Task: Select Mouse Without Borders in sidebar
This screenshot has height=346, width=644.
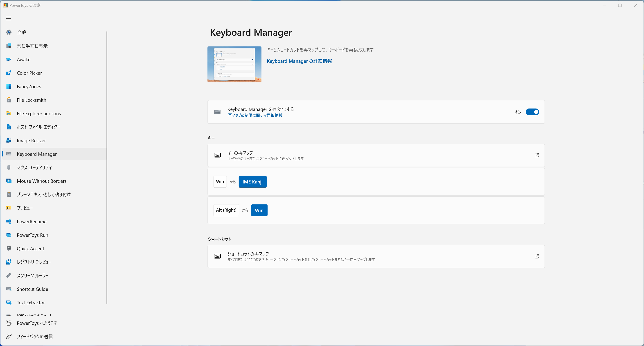Action: pos(41,181)
